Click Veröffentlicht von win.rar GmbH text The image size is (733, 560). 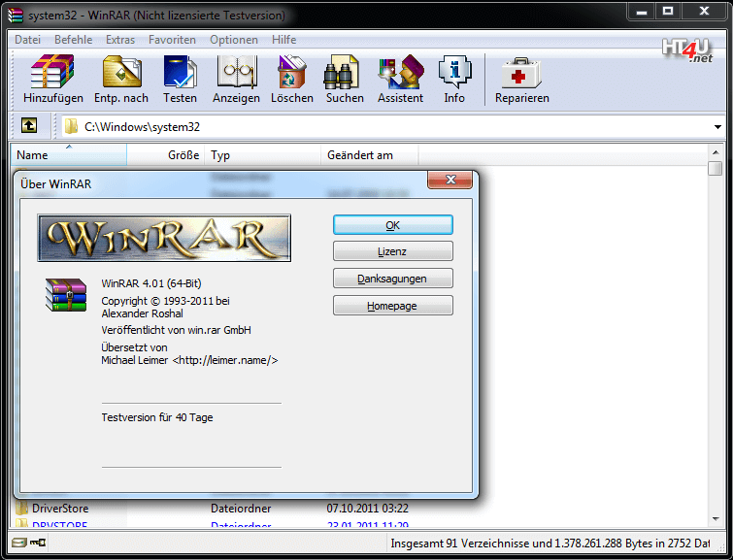pos(177,330)
